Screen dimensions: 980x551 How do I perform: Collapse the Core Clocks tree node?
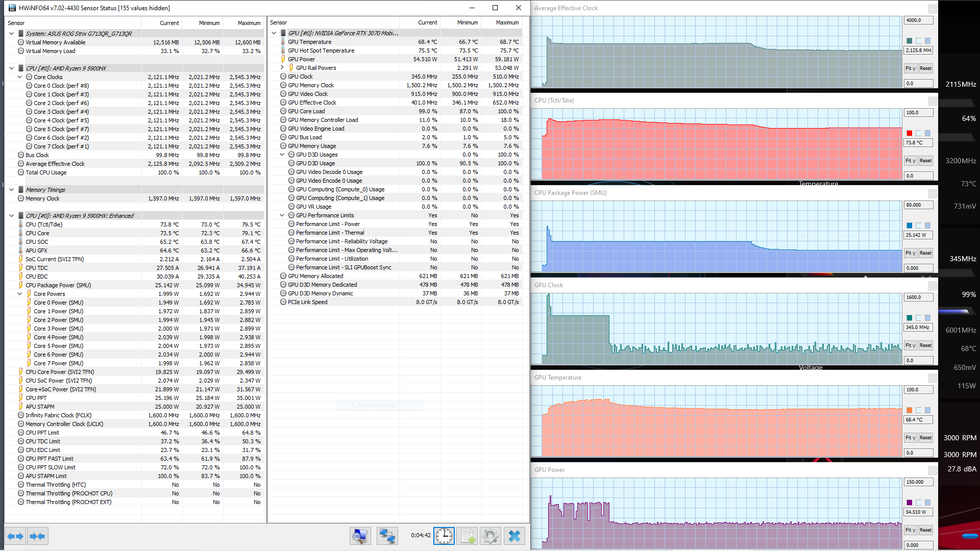(20, 77)
